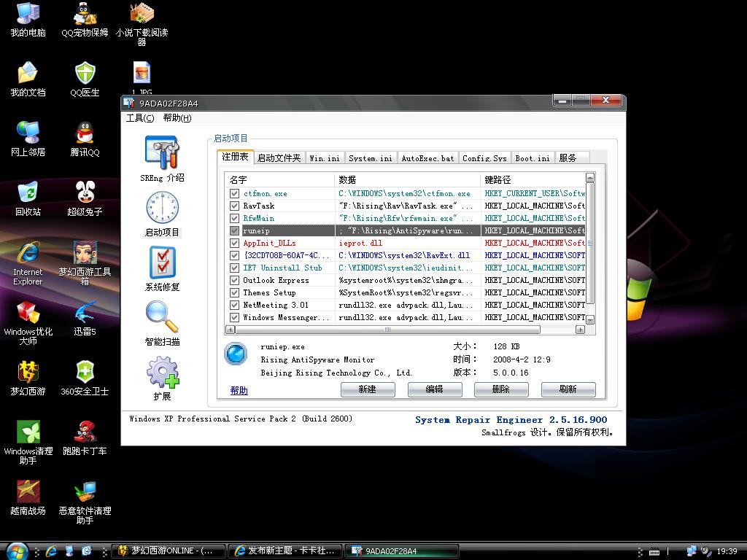Open the 扩展 gear icon
This screenshot has width=747, height=560.
[162, 372]
